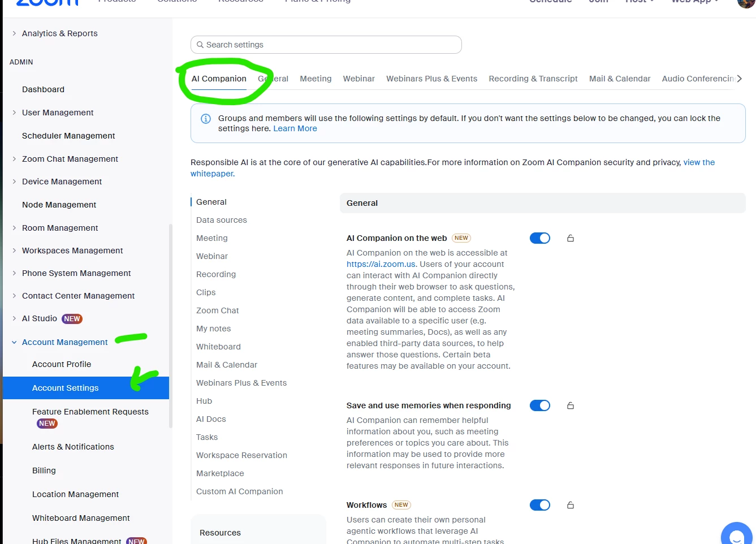Image resolution: width=756 pixels, height=544 pixels.
Task: Click the lock icon beside Save and use memories
Action: click(571, 405)
